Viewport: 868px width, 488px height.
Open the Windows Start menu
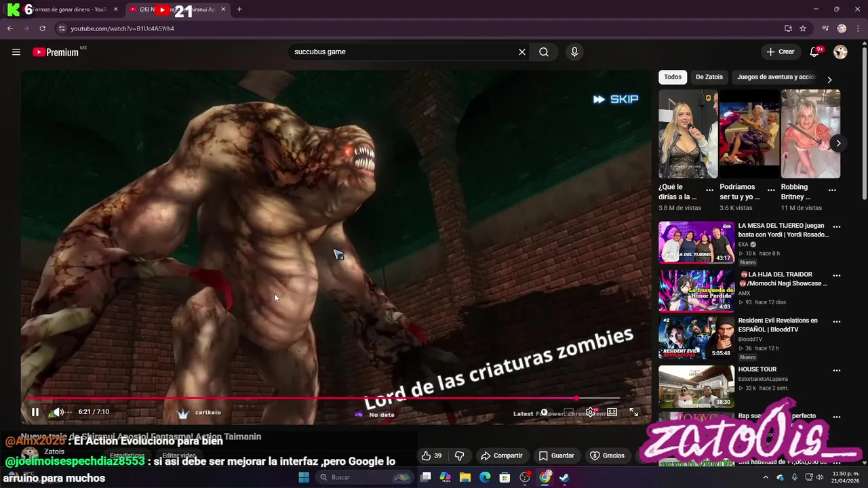[304, 477]
